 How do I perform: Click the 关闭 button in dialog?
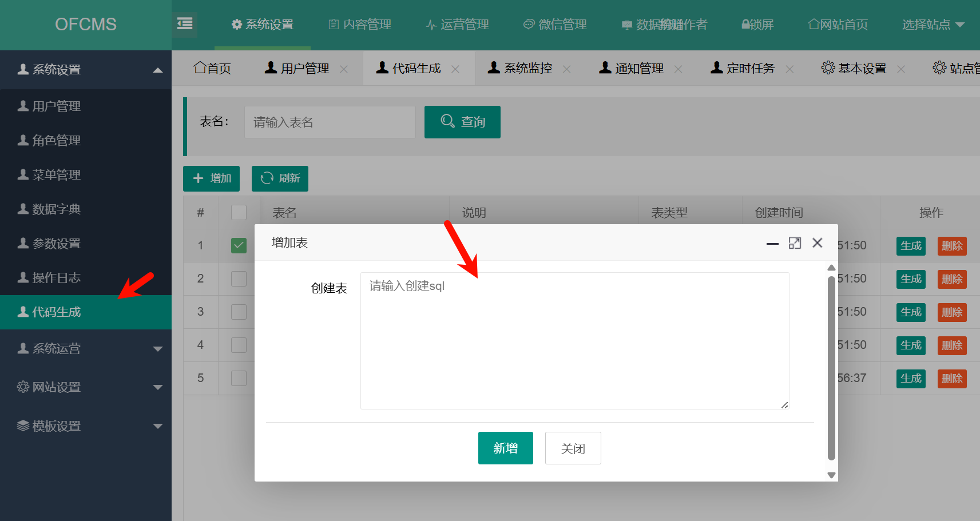click(x=573, y=448)
